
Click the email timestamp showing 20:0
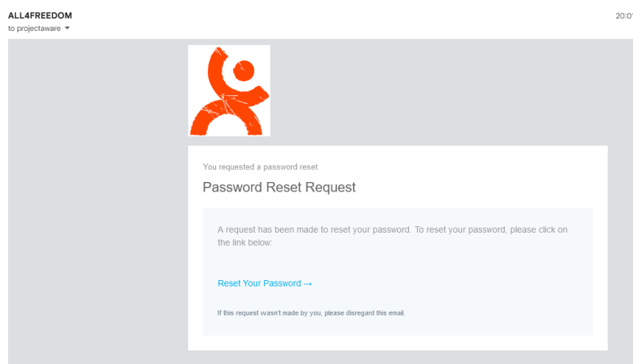(x=624, y=16)
